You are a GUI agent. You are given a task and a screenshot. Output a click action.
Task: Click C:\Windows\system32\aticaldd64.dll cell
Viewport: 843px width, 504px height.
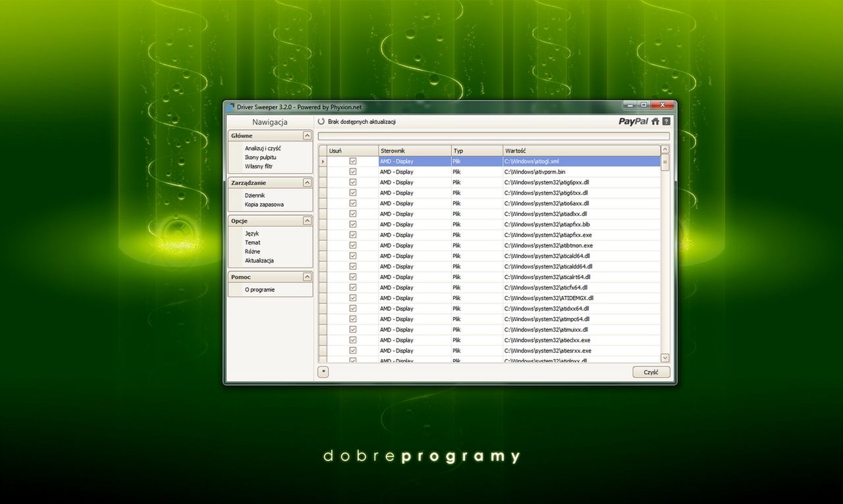[582, 266]
